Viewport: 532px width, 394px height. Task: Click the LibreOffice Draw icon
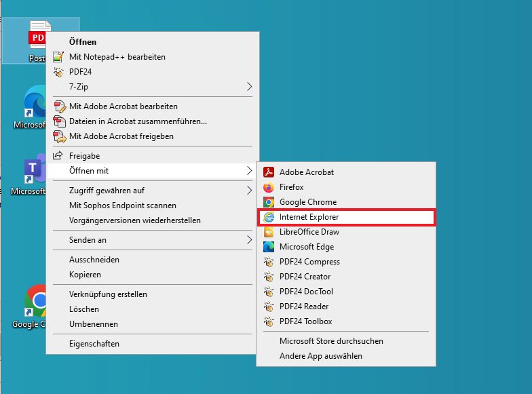pyautogui.click(x=269, y=232)
